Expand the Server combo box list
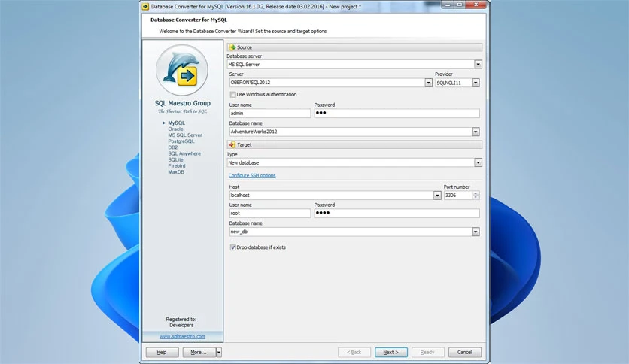 pyautogui.click(x=428, y=83)
